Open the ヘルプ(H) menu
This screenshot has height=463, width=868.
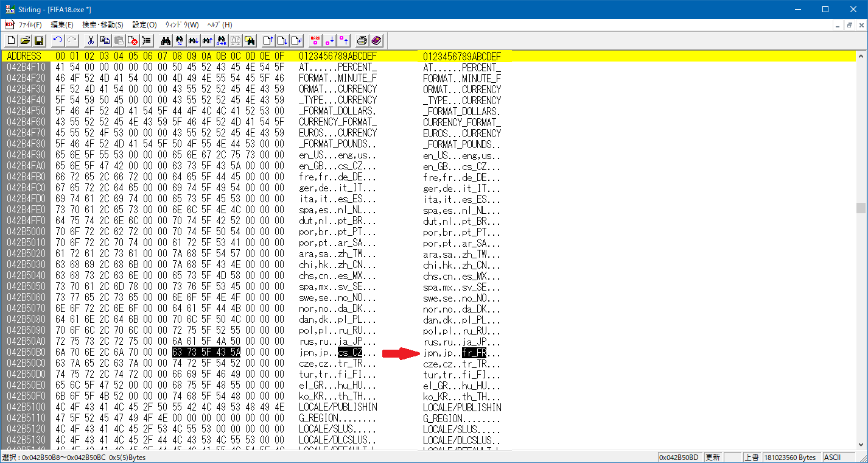pyautogui.click(x=220, y=25)
